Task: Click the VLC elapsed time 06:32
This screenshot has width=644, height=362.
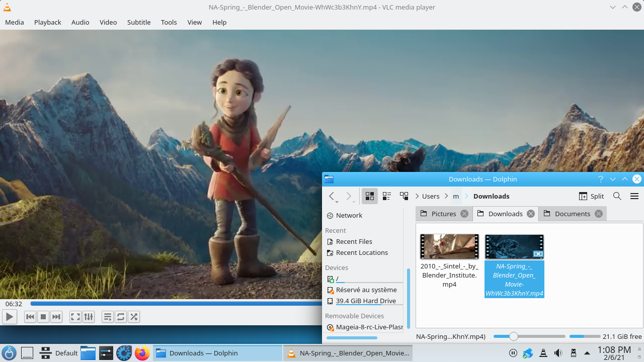Action: pos(14,304)
